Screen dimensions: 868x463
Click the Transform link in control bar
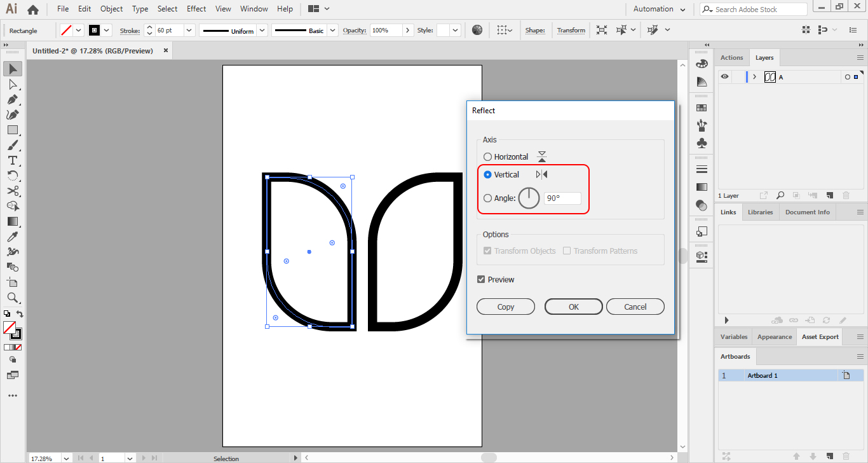[x=571, y=30]
